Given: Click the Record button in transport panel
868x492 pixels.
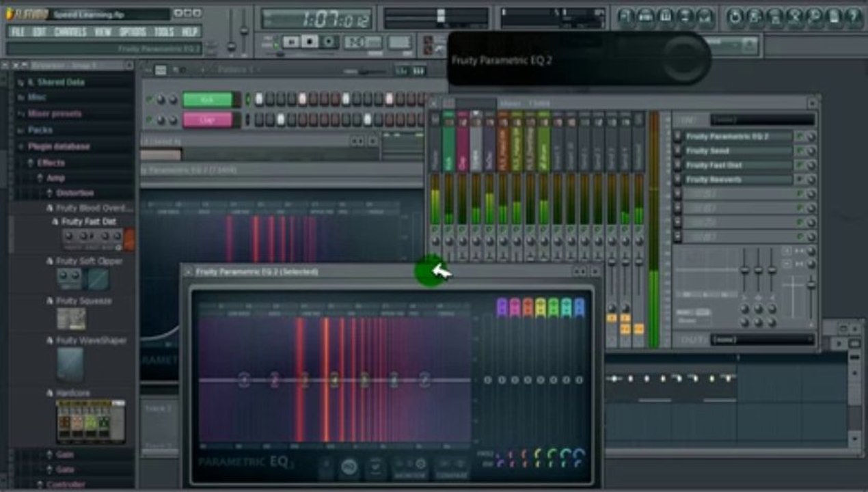Looking at the screenshot, I should coord(329,42).
